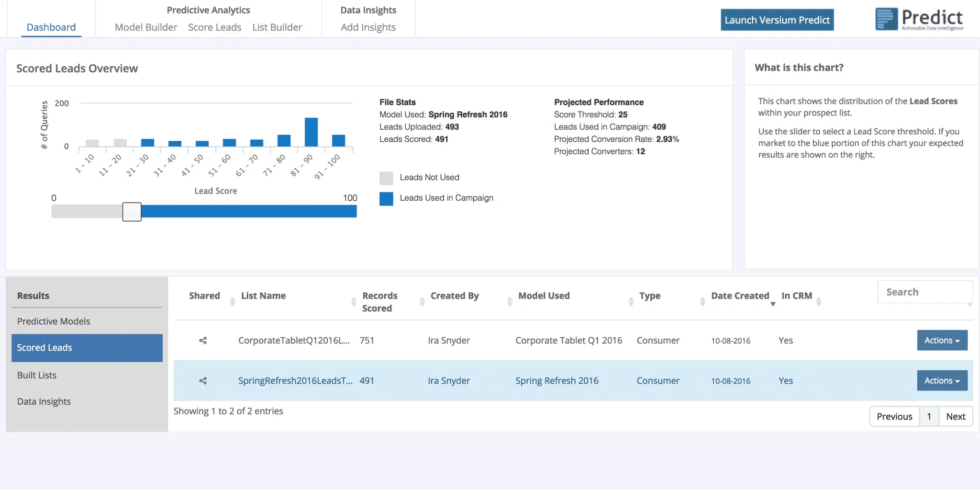Sort table by List Name column

263,296
